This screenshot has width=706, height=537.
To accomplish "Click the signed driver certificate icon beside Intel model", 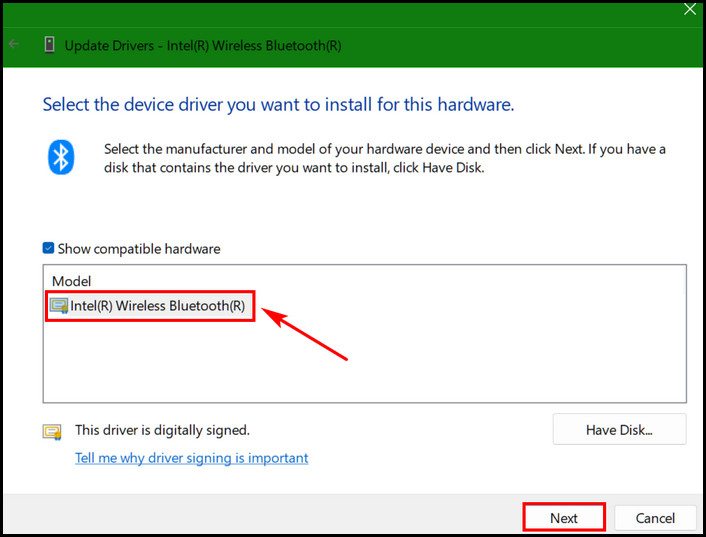I will pyautogui.click(x=59, y=306).
